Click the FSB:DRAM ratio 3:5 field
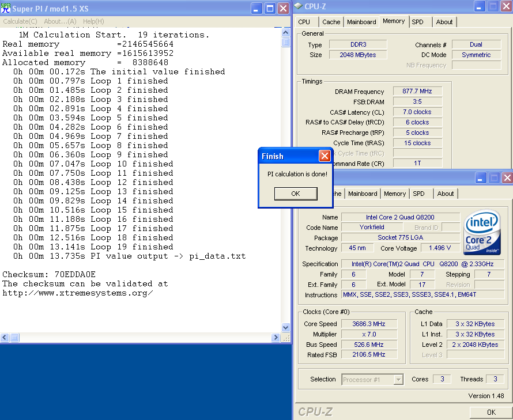Image resolution: width=513 pixels, height=420 pixels. [x=417, y=101]
